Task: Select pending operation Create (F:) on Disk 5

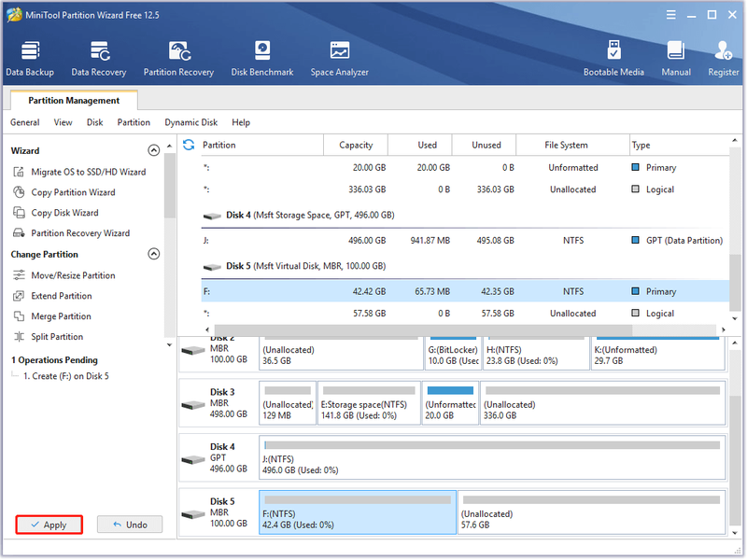Action: tap(65, 376)
